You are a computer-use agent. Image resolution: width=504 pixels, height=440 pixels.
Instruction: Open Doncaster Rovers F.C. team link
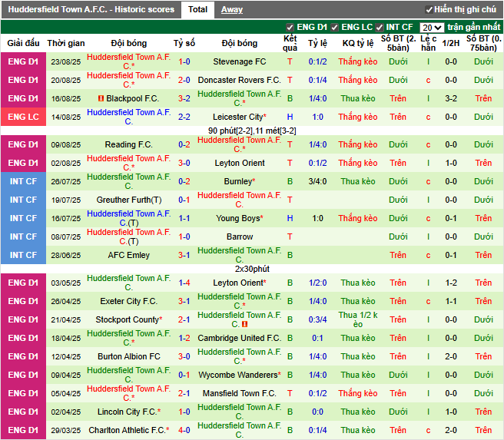[x=240, y=80]
